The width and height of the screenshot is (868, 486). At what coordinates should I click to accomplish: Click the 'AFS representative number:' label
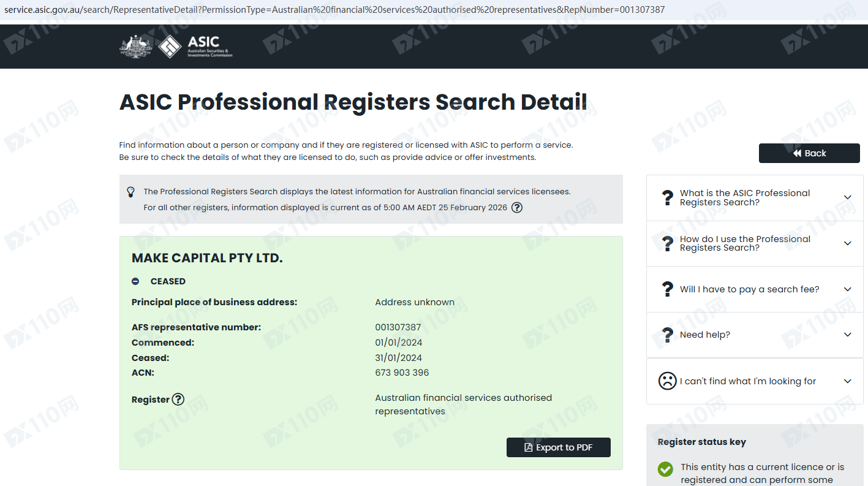click(196, 327)
